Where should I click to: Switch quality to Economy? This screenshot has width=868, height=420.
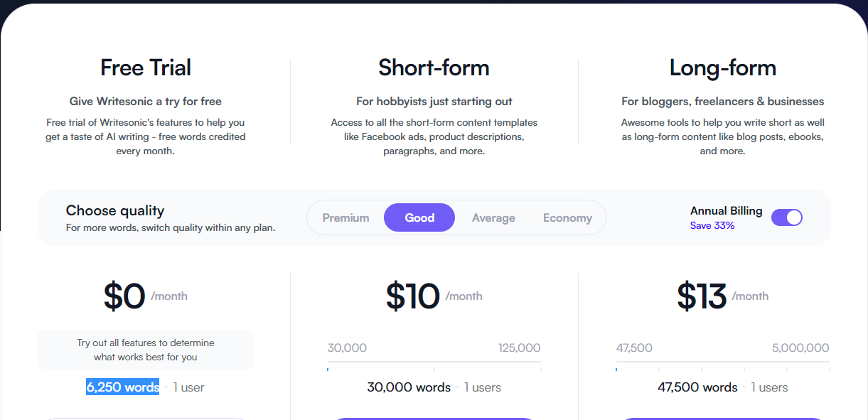[567, 217]
